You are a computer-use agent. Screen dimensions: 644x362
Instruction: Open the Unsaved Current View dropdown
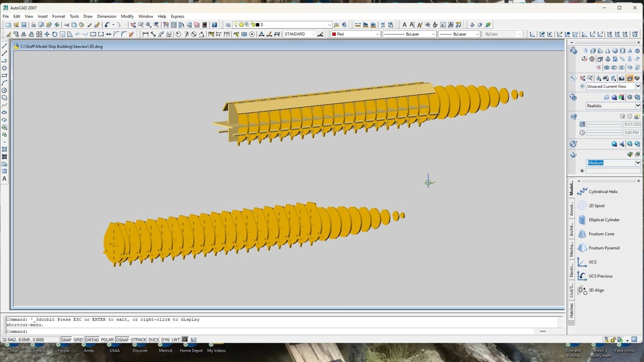pos(613,86)
